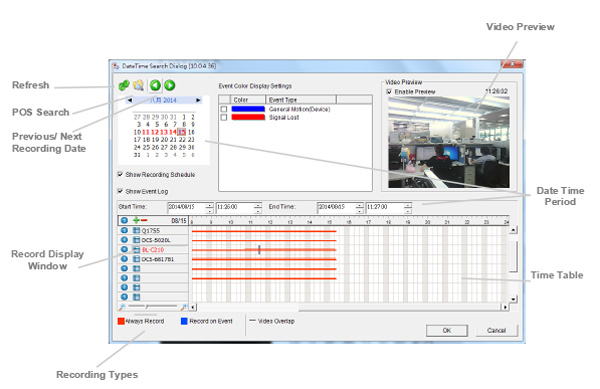Check the General Motion event checkbox
The image size is (600, 389).
coord(224,109)
